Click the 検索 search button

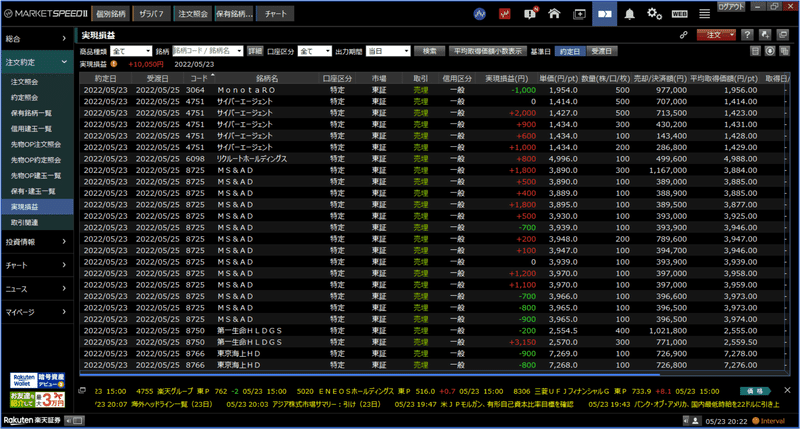click(x=429, y=51)
